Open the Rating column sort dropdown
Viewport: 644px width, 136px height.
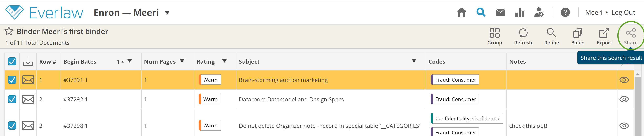click(224, 61)
